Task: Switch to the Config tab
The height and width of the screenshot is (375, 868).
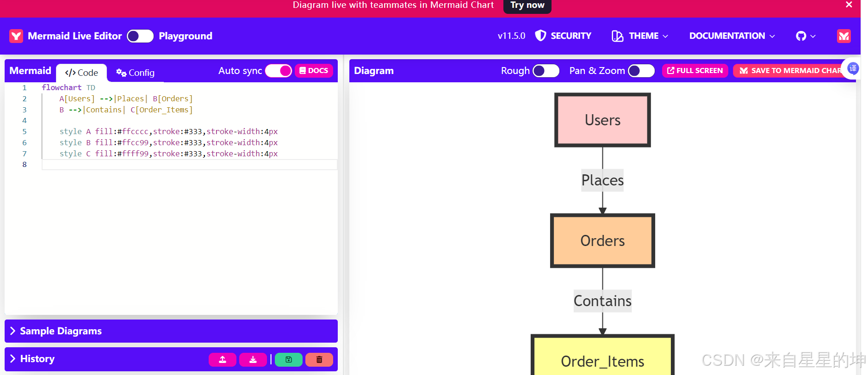Action: coord(135,73)
